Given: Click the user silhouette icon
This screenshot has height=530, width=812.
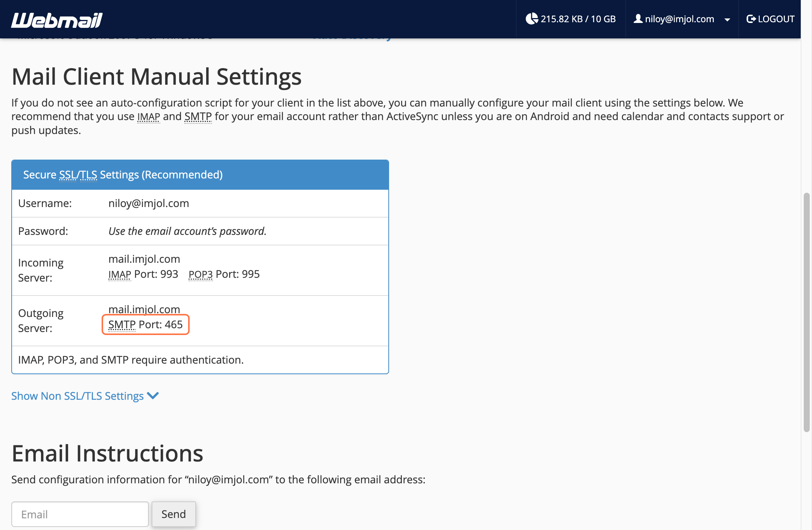Looking at the screenshot, I should (x=638, y=18).
